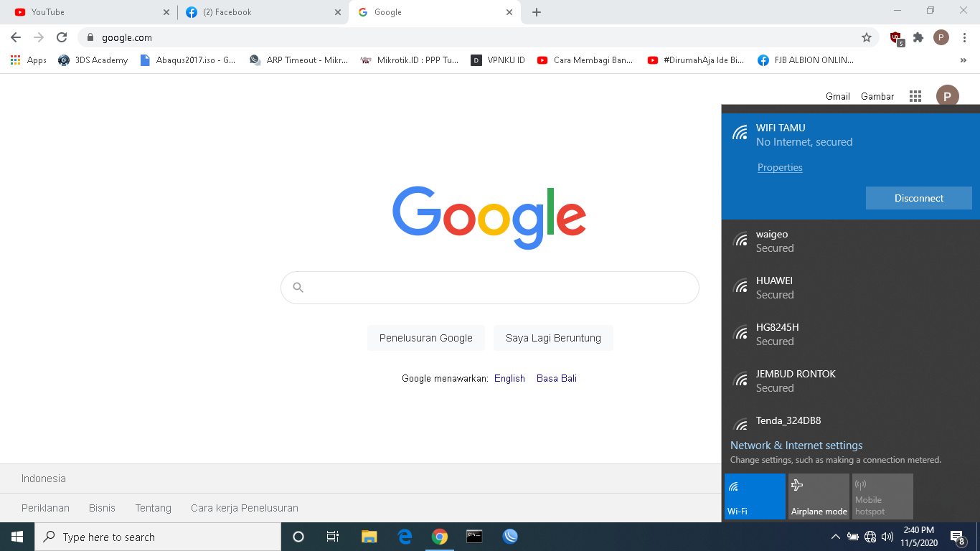The height and width of the screenshot is (551, 980).
Task: Reload the Google page
Action: pos(62,37)
